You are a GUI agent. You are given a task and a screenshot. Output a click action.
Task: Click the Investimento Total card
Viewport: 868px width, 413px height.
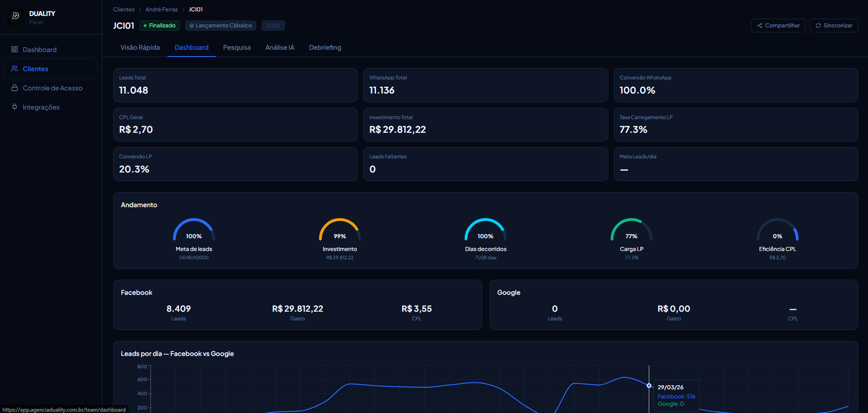486,125
